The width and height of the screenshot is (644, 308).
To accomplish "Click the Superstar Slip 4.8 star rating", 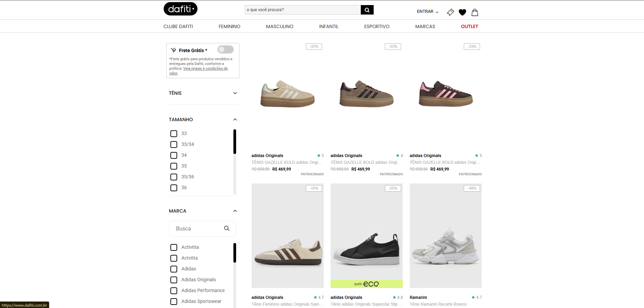I will pos(398,298).
